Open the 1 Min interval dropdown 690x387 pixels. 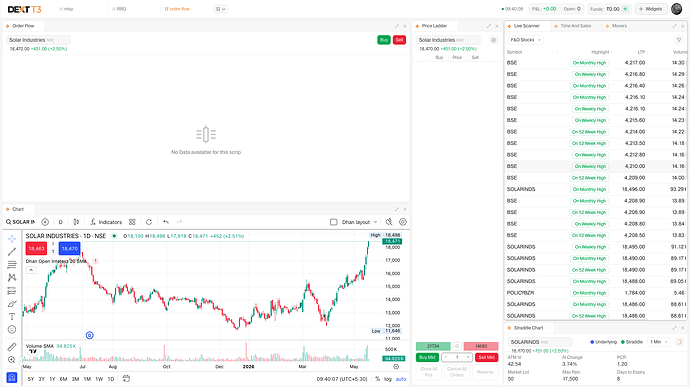coord(658,342)
